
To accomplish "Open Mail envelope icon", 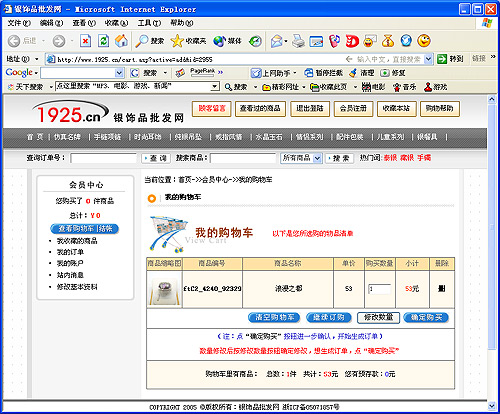I will point(277,41).
